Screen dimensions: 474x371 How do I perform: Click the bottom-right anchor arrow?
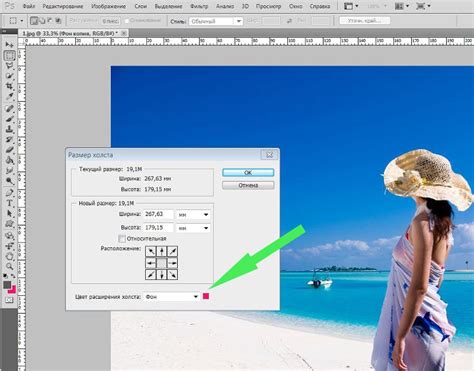pos(172,274)
